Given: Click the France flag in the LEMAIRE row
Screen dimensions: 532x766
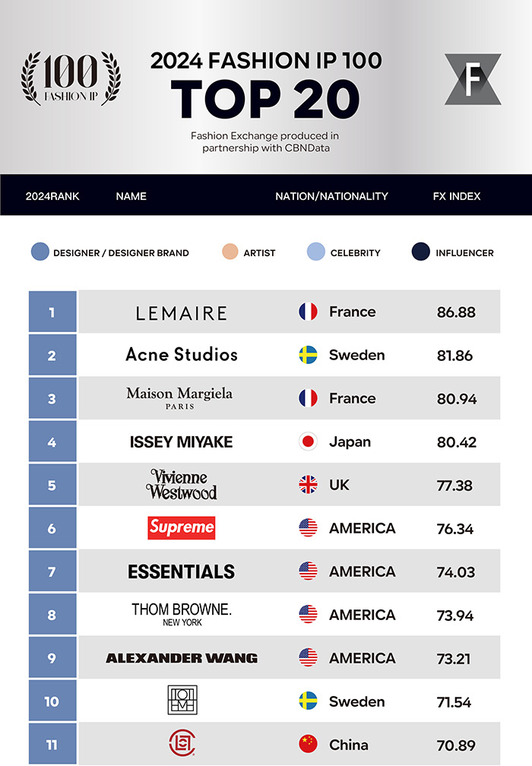Looking at the screenshot, I should [308, 312].
